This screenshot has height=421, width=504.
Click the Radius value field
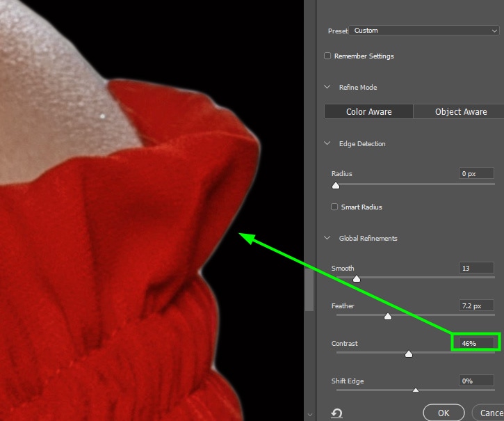click(476, 173)
